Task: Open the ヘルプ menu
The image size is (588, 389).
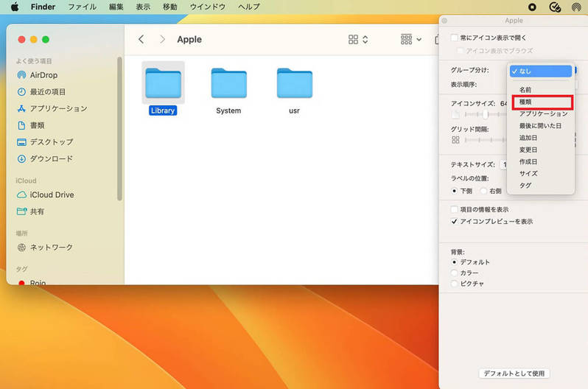Action: [248, 7]
